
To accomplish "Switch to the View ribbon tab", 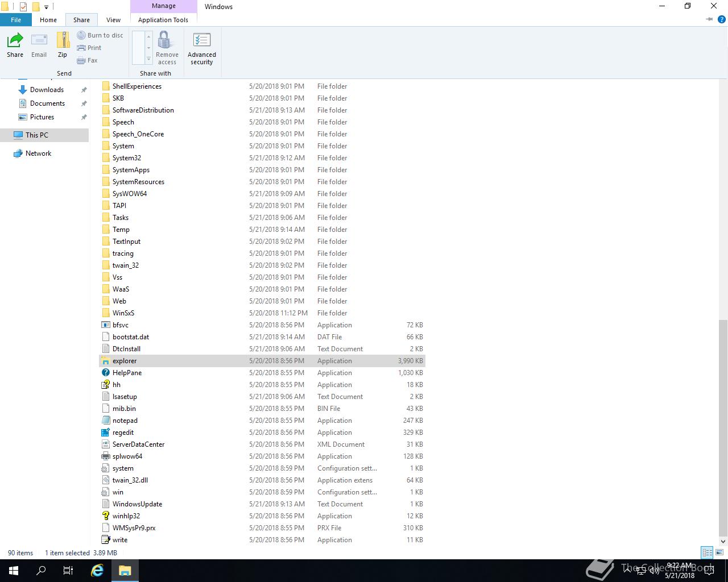I will coord(113,20).
